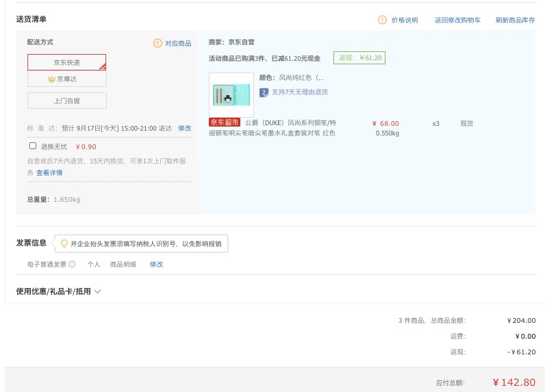Click 修改 next to delivery time
This screenshot has width=545, height=392.
click(x=185, y=128)
